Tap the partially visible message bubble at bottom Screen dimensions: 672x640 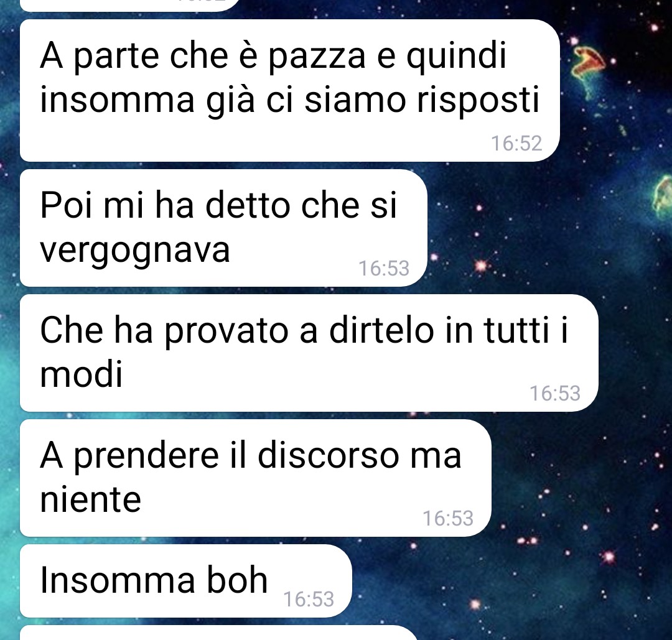point(218,633)
